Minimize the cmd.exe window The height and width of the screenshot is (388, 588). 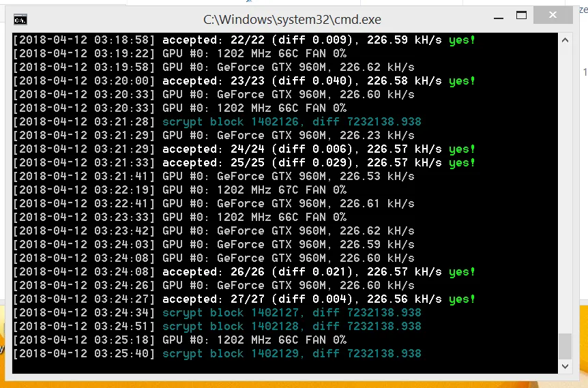click(499, 18)
